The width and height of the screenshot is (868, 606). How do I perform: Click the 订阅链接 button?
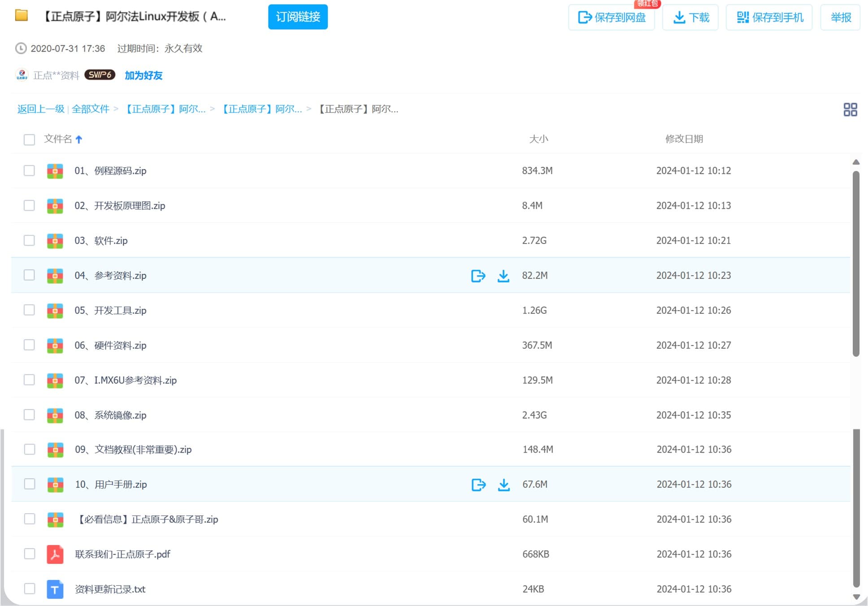298,17
